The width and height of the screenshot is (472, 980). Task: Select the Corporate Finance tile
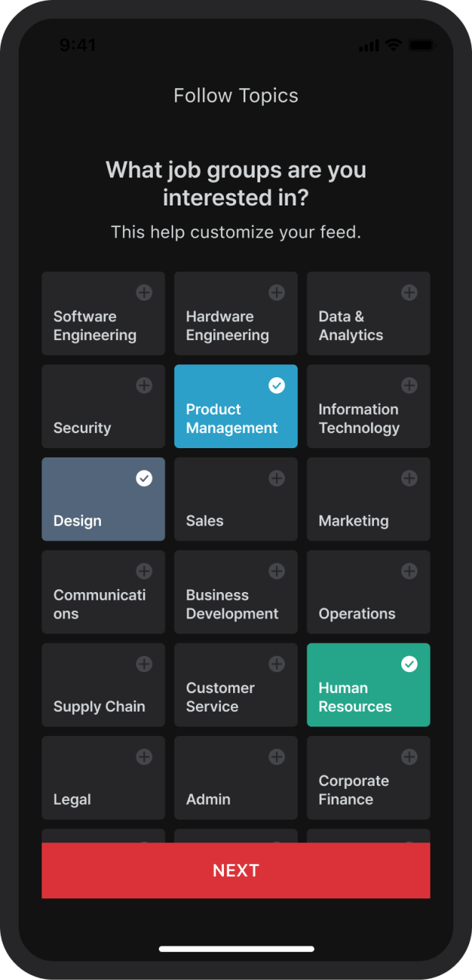point(368,778)
